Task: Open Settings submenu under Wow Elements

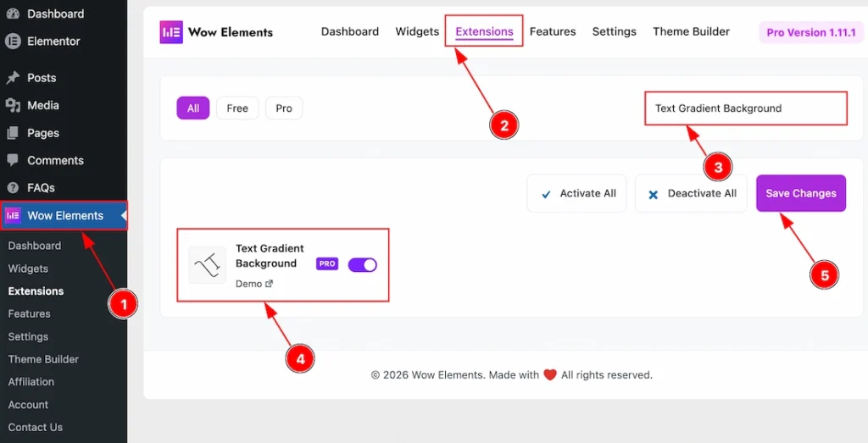Action: tap(28, 336)
